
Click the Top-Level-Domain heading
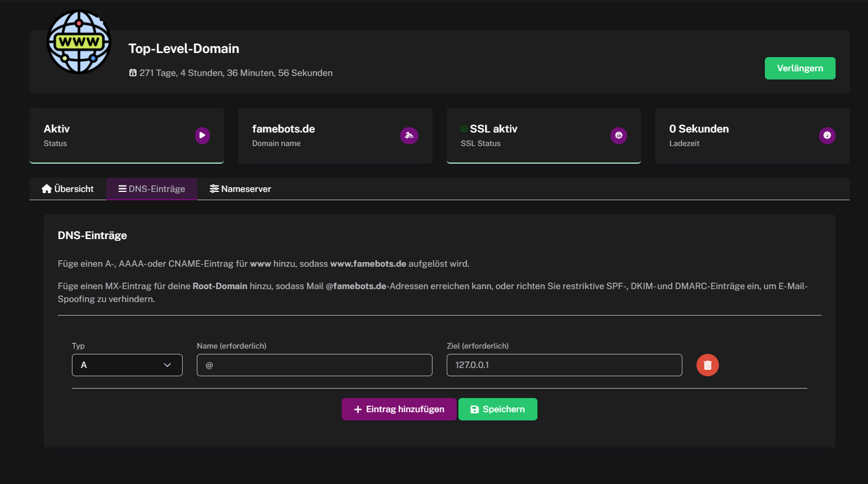coord(184,49)
